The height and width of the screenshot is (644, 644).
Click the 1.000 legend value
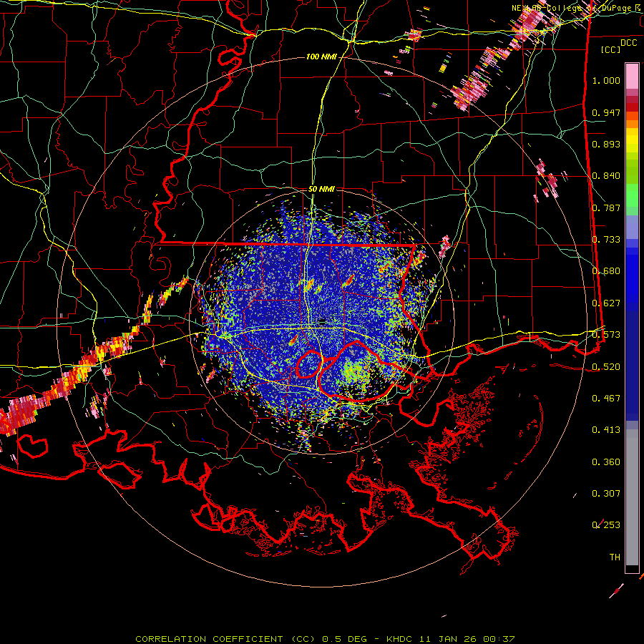pyautogui.click(x=606, y=80)
